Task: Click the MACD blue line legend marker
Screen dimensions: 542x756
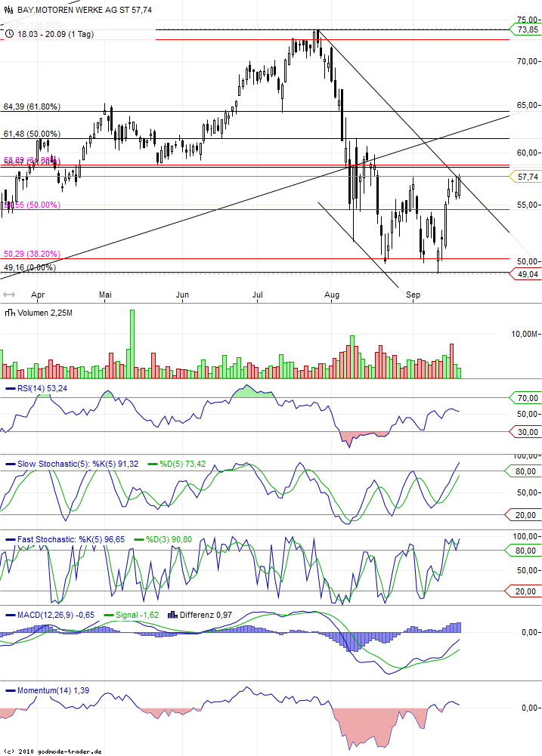Action: [10, 615]
